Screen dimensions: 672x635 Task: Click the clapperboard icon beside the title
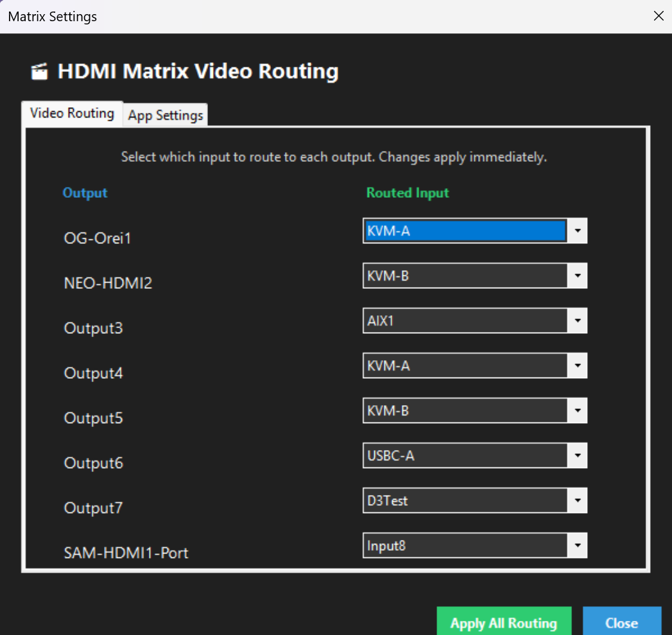(x=39, y=71)
